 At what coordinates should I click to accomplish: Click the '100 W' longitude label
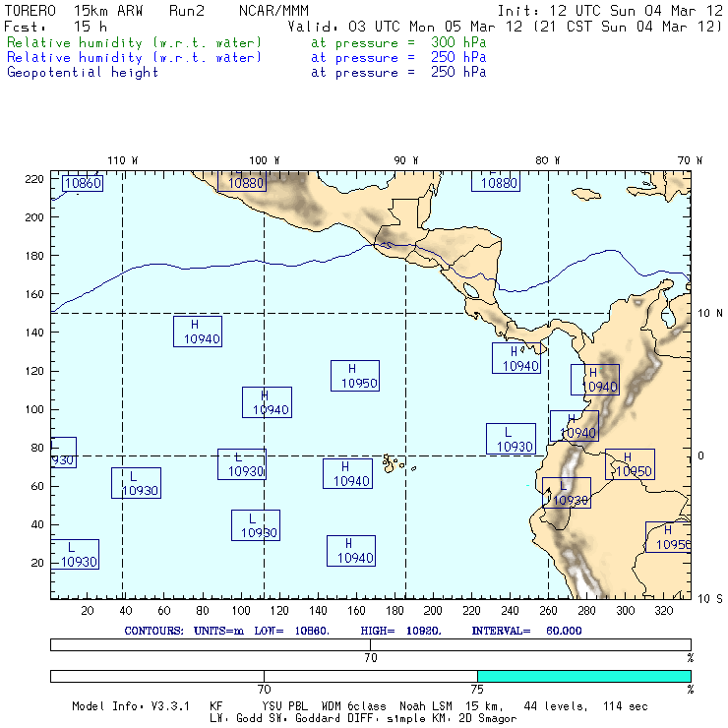[265, 160]
